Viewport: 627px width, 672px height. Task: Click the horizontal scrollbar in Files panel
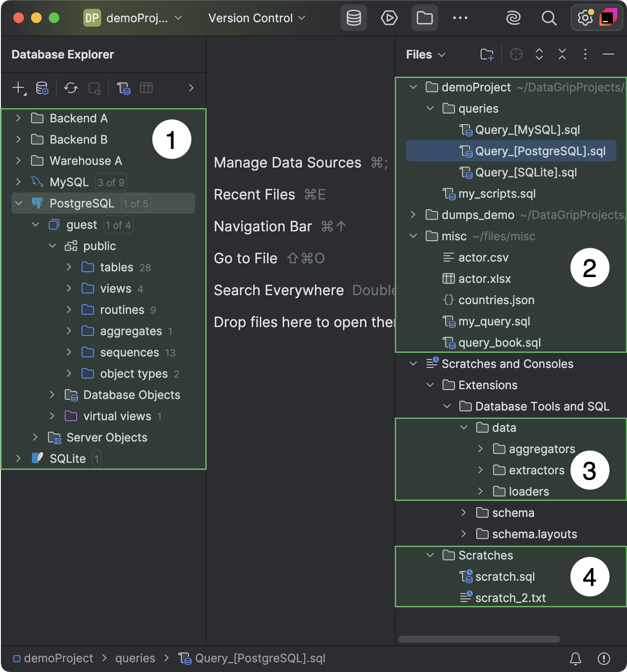479,639
